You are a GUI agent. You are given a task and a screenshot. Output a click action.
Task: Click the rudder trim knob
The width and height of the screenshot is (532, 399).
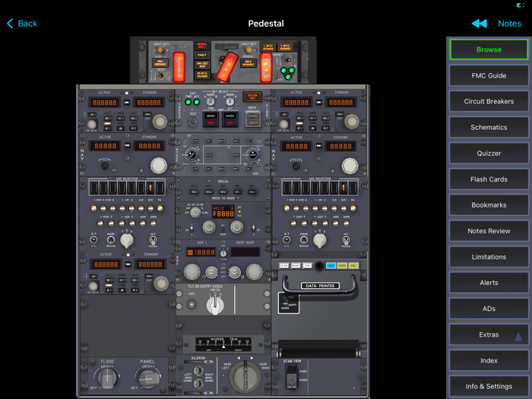click(245, 376)
